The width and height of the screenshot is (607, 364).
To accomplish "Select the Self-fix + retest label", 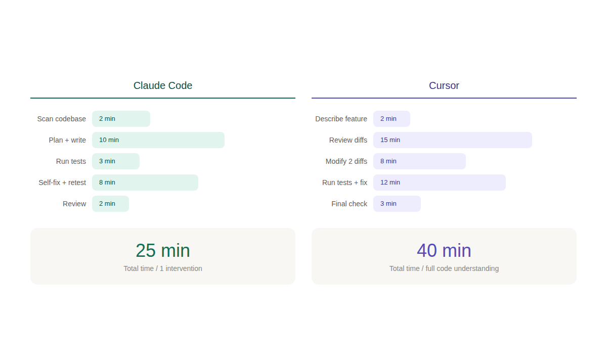I will tap(62, 183).
